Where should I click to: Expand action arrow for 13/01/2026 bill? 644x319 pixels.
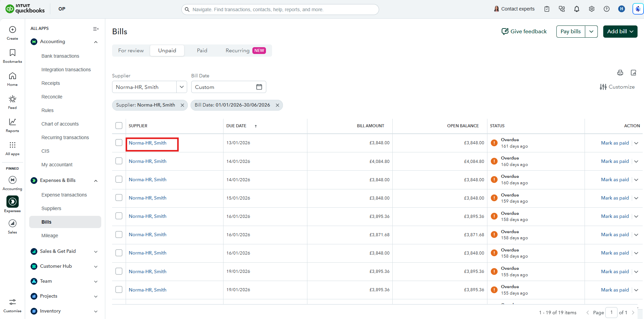pyautogui.click(x=636, y=143)
